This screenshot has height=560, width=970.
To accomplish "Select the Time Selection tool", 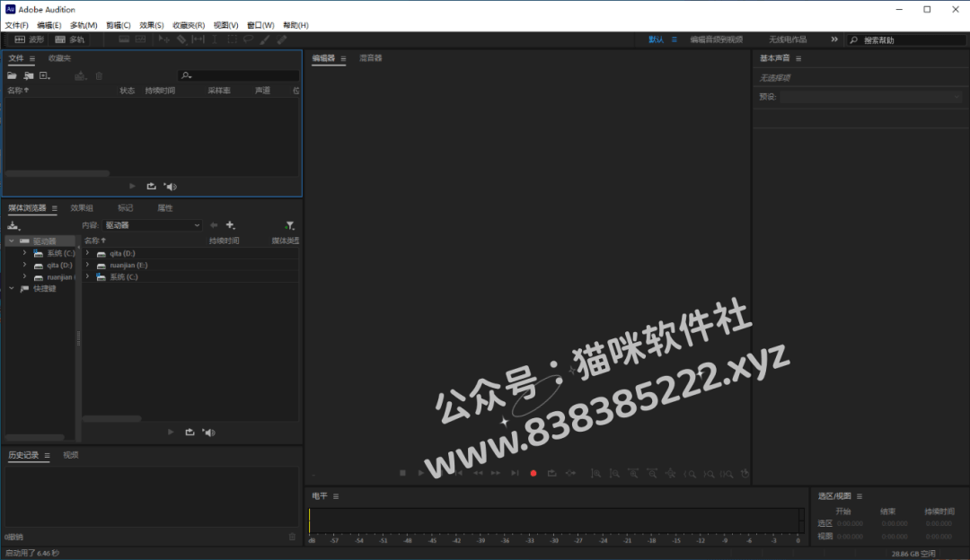I will tap(215, 39).
